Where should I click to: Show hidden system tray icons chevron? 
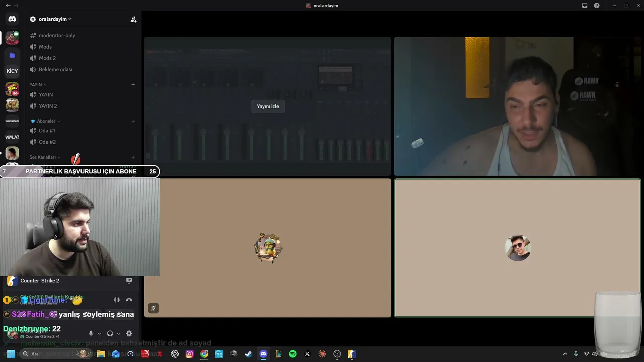(565, 354)
